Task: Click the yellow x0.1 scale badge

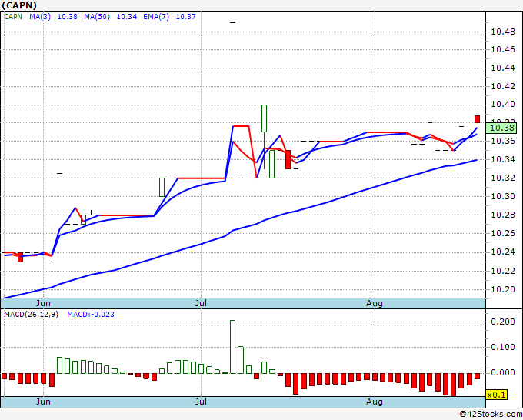Action: pos(497,395)
